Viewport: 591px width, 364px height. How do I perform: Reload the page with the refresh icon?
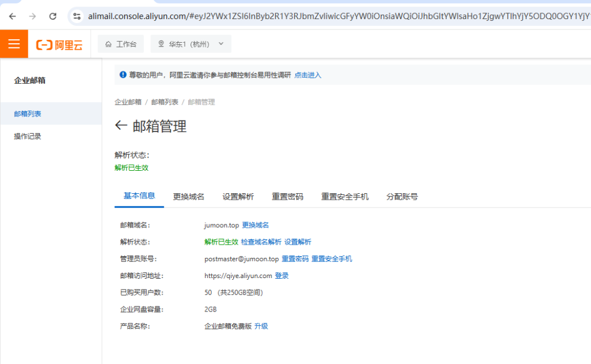coord(53,16)
